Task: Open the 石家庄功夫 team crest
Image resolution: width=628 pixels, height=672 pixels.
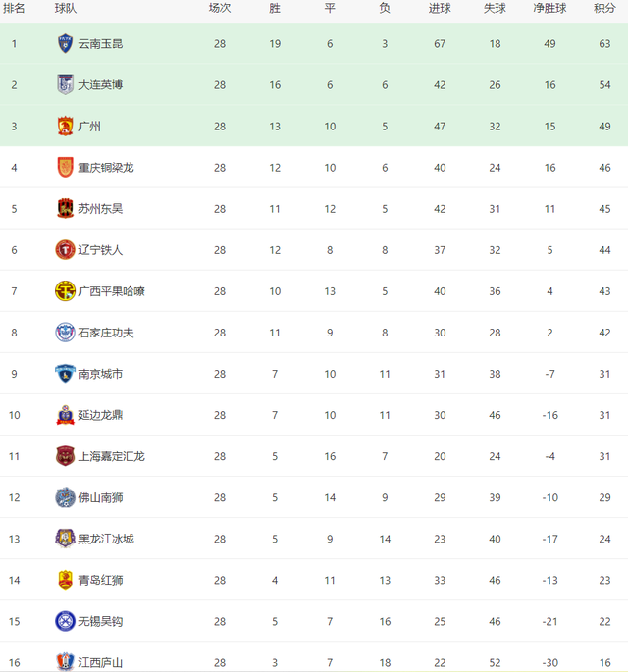Action: coord(65,333)
